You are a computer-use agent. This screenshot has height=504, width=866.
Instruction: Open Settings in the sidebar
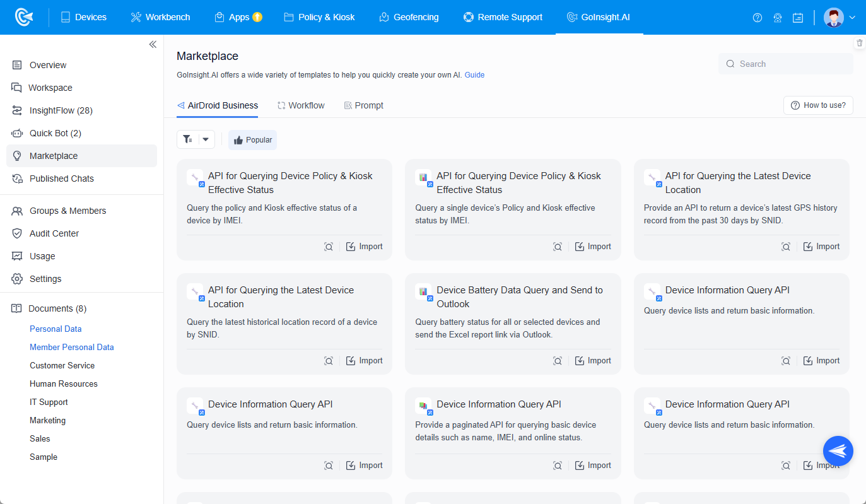(x=82, y=279)
